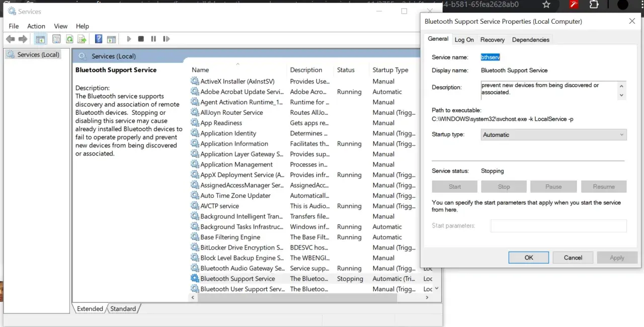This screenshot has height=327, width=644.
Task: Click OK in properties dialog
Action: pyautogui.click(x=529, y=258)
